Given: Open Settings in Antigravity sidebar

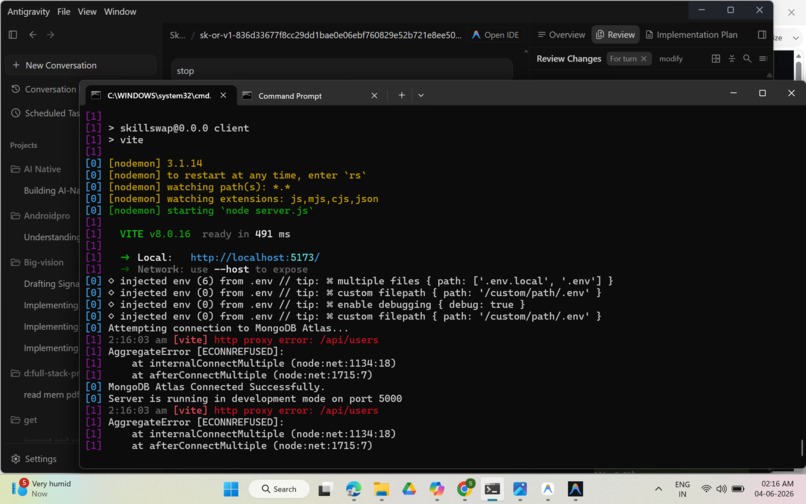Looking at the screenshot, I should (x=34, y=459).
